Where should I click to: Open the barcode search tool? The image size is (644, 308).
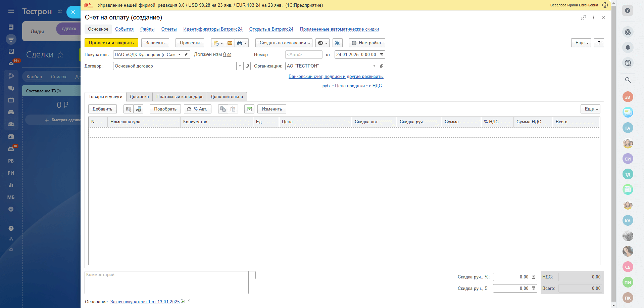click(x=129, y=109)
